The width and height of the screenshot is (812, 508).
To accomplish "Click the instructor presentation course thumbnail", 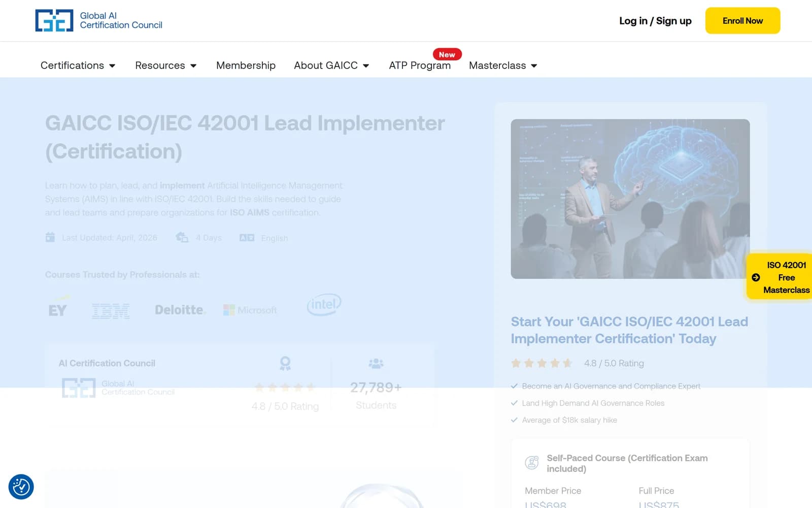I will pyautogui.click(x=630, y=199).
